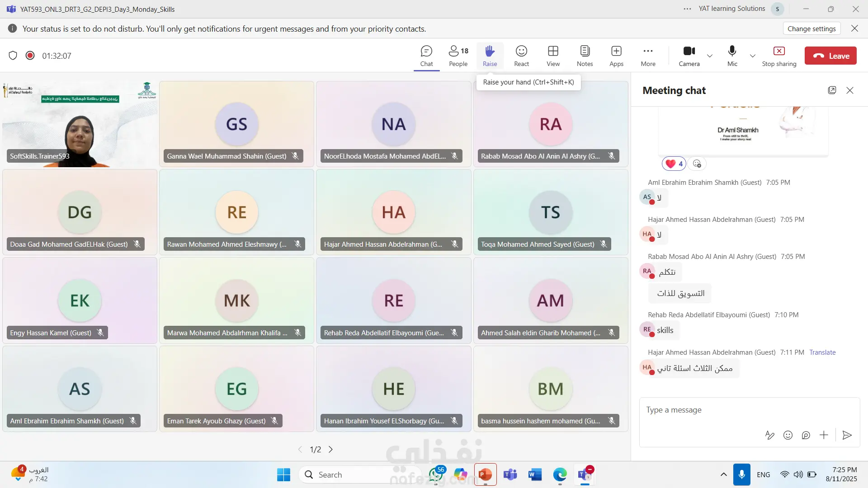
Task: Open the More actions menu
Action: click(648, 56)
